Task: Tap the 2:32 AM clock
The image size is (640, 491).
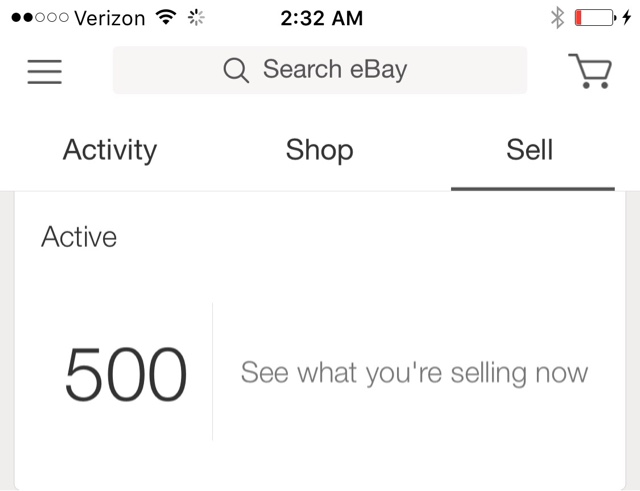Action: tap(322, 18)
